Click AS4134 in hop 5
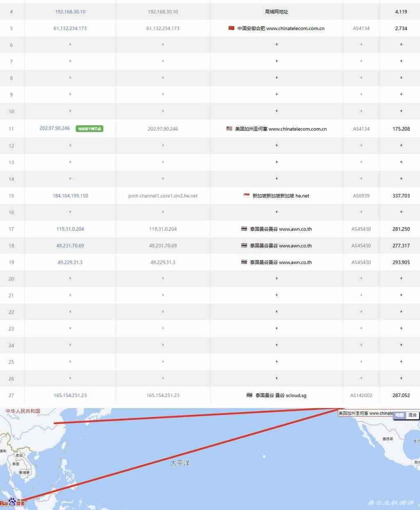Viewport: 420px width, 510px height. (x=361, y=28)
